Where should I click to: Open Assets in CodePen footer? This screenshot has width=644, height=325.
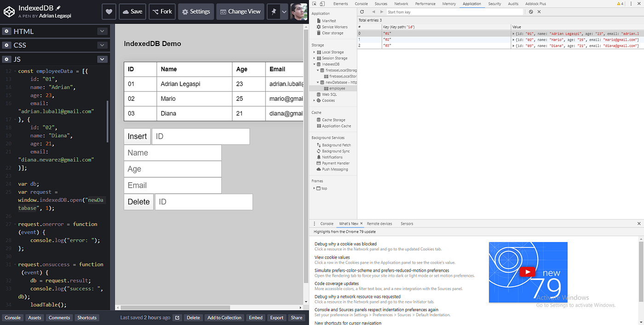34,318
